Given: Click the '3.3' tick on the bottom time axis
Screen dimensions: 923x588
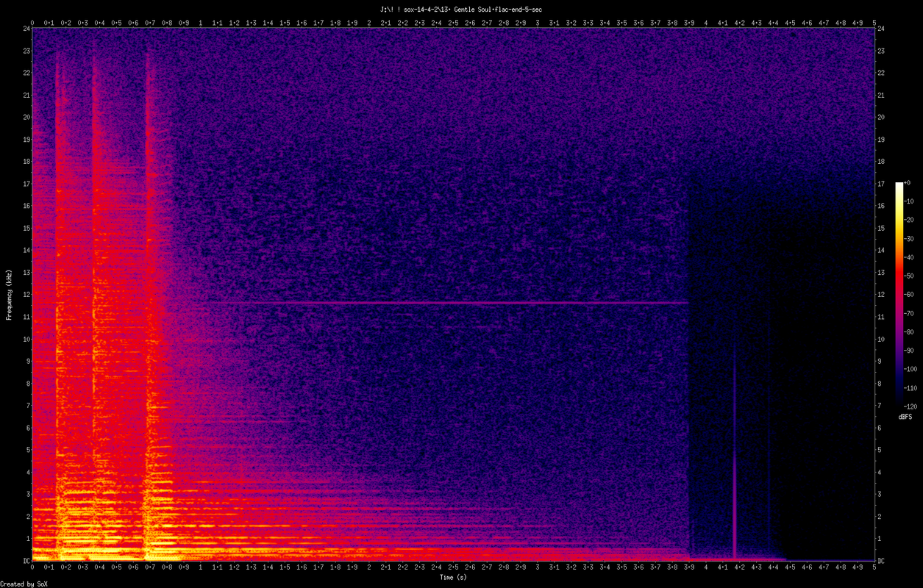Looking at the screenshot, I should click(588, 567).
